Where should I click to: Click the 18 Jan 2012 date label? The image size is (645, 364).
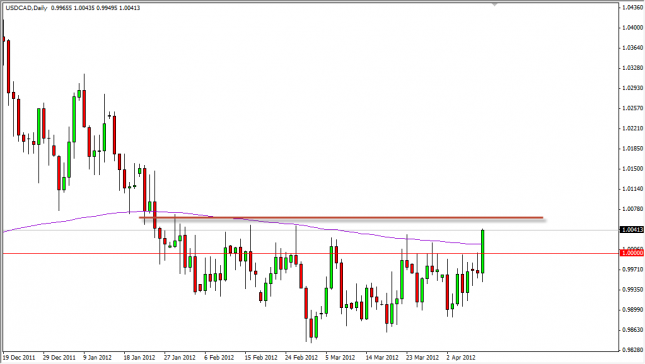coord(139,357)
